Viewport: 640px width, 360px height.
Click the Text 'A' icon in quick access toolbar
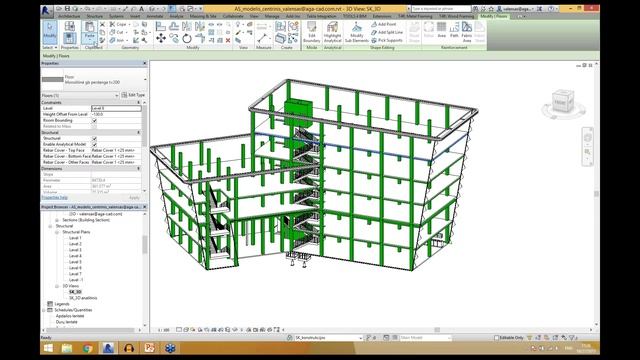tap(141, 9)
